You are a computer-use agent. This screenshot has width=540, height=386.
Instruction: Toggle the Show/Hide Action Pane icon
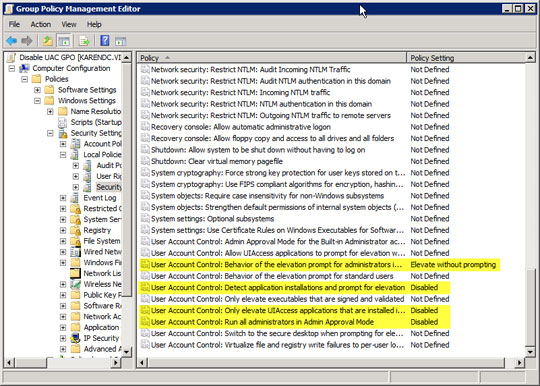coord(121,41)
